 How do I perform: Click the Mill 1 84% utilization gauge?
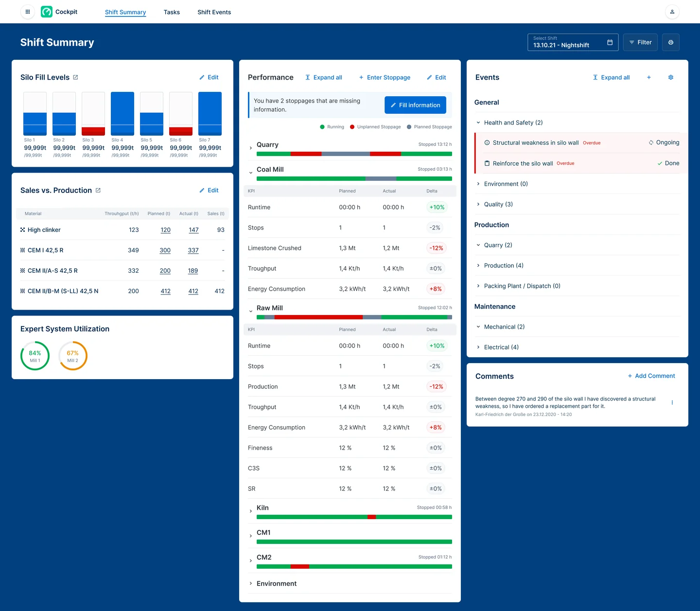tap(35, 356)
